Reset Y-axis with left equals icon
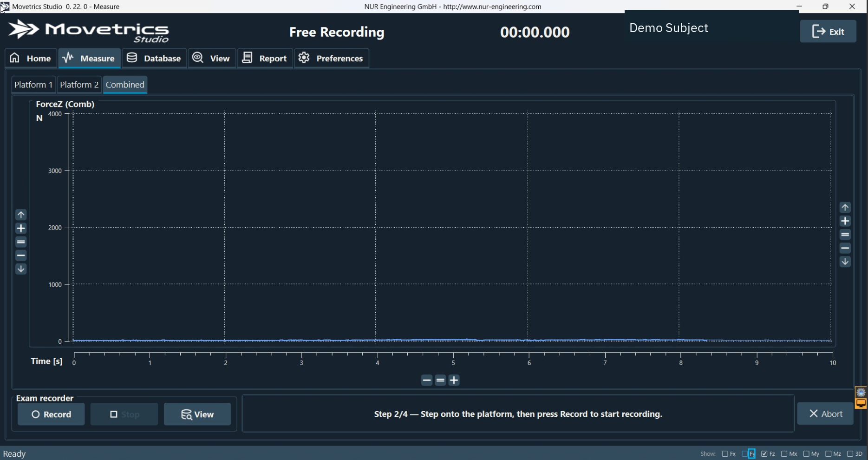The image size is (868, 460). click(x=21, y=242)
